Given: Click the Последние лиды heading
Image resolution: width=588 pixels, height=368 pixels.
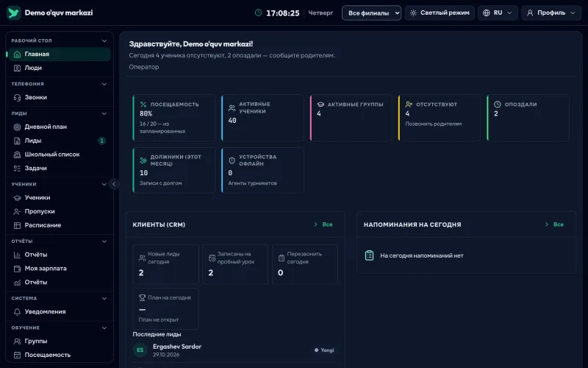Looking at the screenshot, I should (x=157, y=334).
